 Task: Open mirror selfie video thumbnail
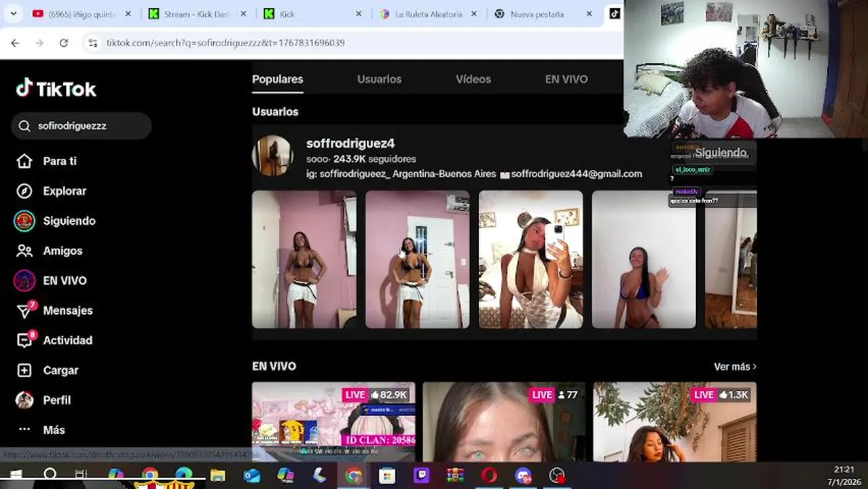pyautogui.click(x=530, y=259)
